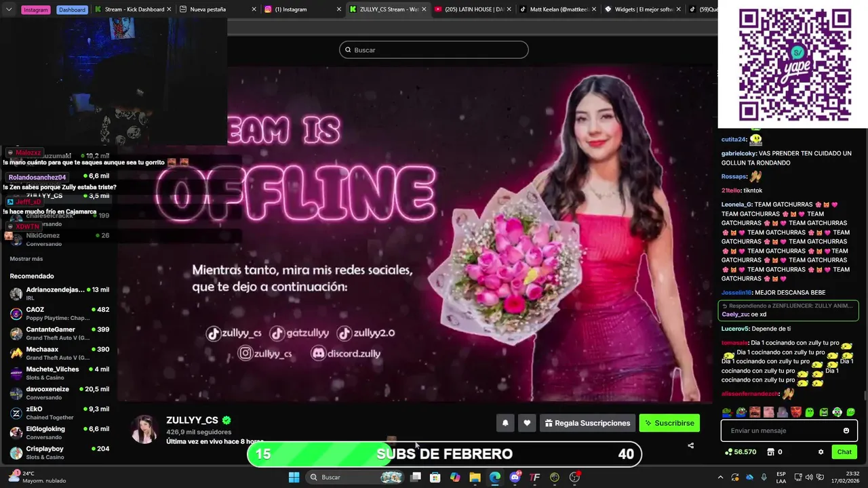868x488 pixels.
Task: Close the Nueva pestaña tab
Action: [254, 9]
